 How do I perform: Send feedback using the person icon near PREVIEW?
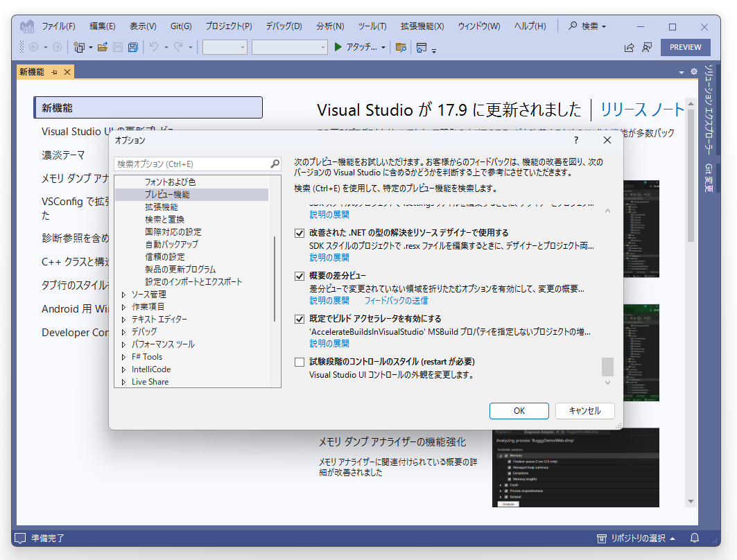[x=646, y=47]
